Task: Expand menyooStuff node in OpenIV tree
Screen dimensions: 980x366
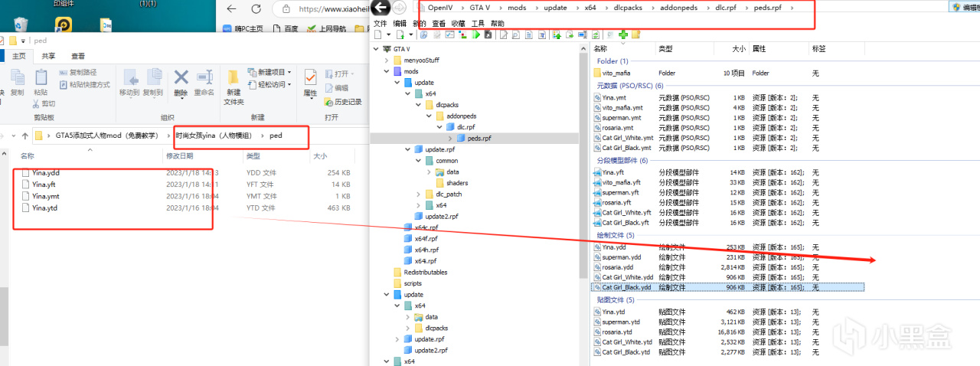Action: [x=385, y=60]
